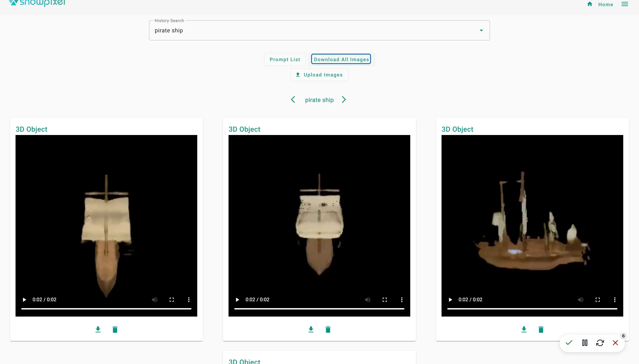639x364 pixels.
Task: Go to next prompt with right chevron
Action: (344, 100)
